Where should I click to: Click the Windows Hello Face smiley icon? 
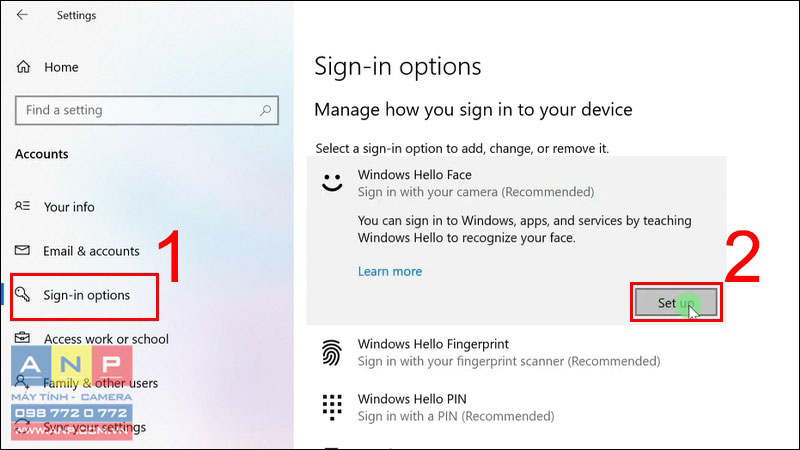coord(332,183)
